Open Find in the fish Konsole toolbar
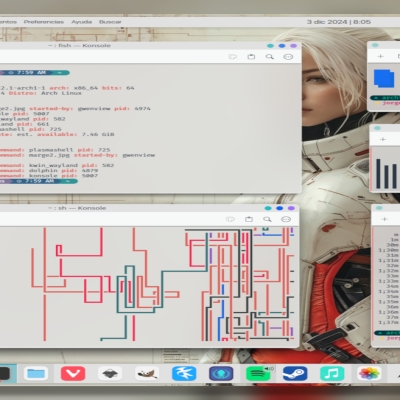 click(270, 57)
